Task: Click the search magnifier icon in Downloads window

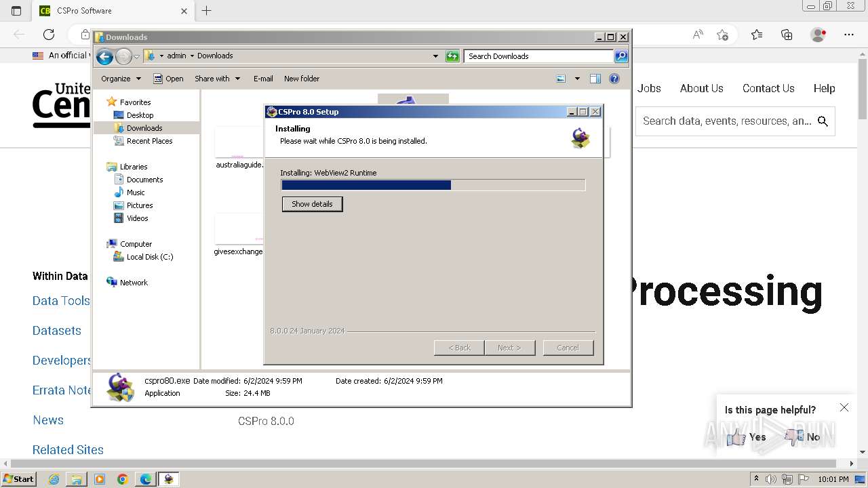Action: point(621,56)
